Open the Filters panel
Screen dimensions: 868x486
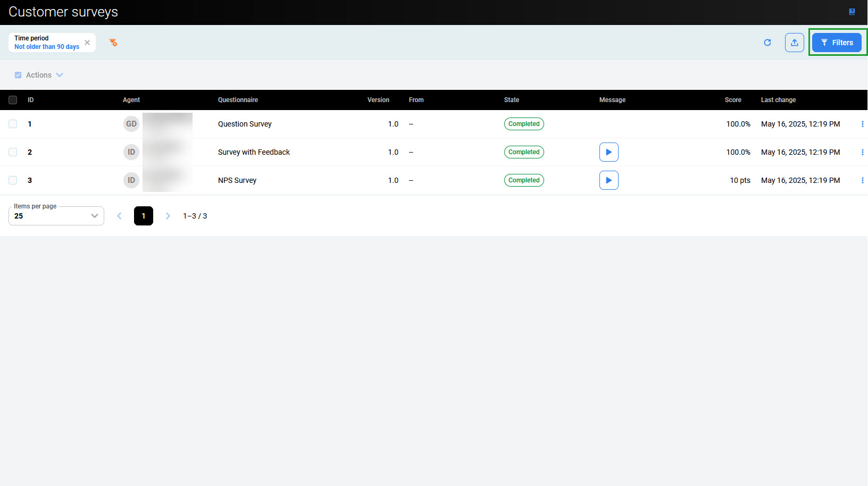[836, 43]
